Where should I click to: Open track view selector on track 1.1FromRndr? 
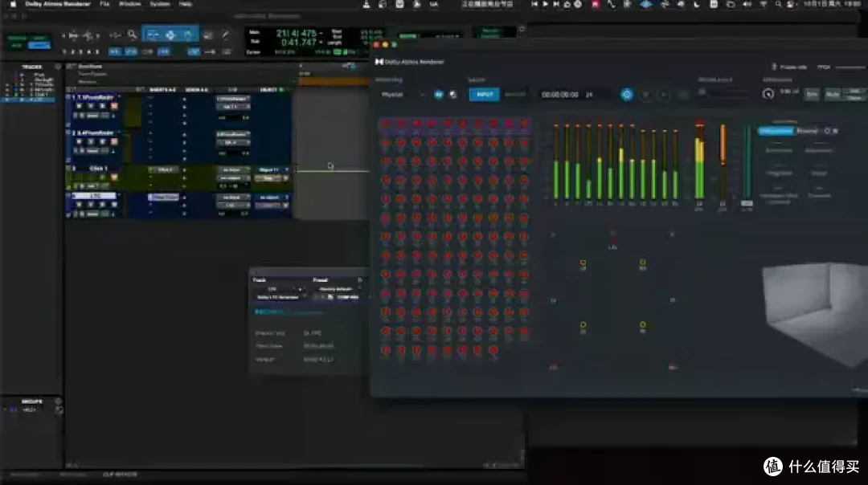click(x=92, y=115)
